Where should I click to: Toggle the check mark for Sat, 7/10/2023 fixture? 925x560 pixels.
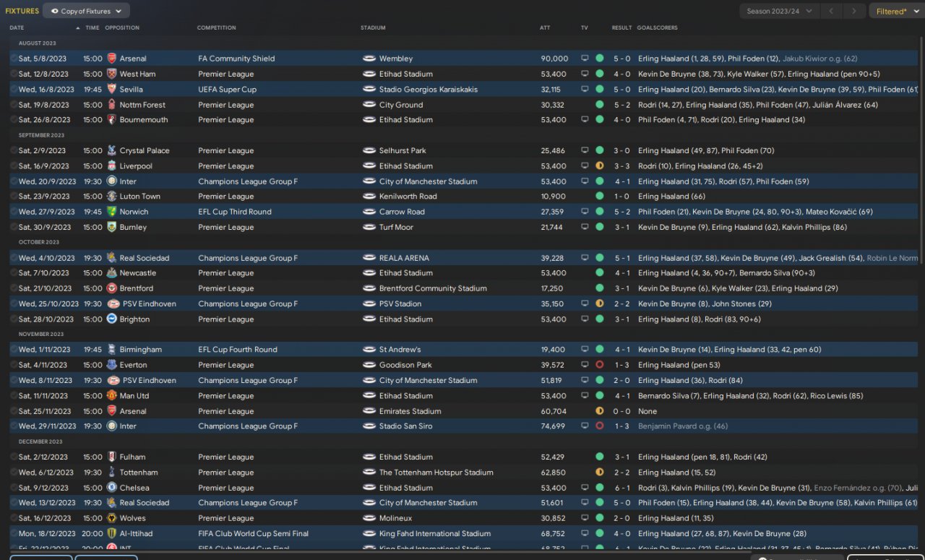tap(14, 273)
